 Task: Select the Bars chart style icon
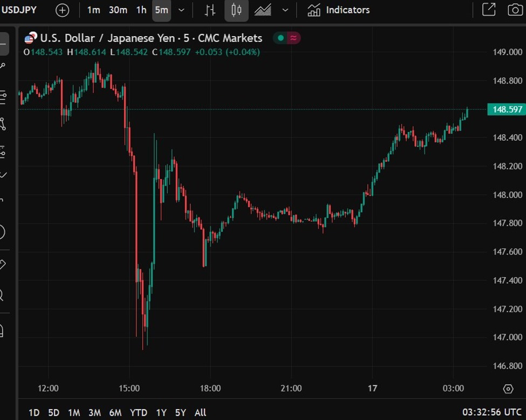[x=210, y=10]
